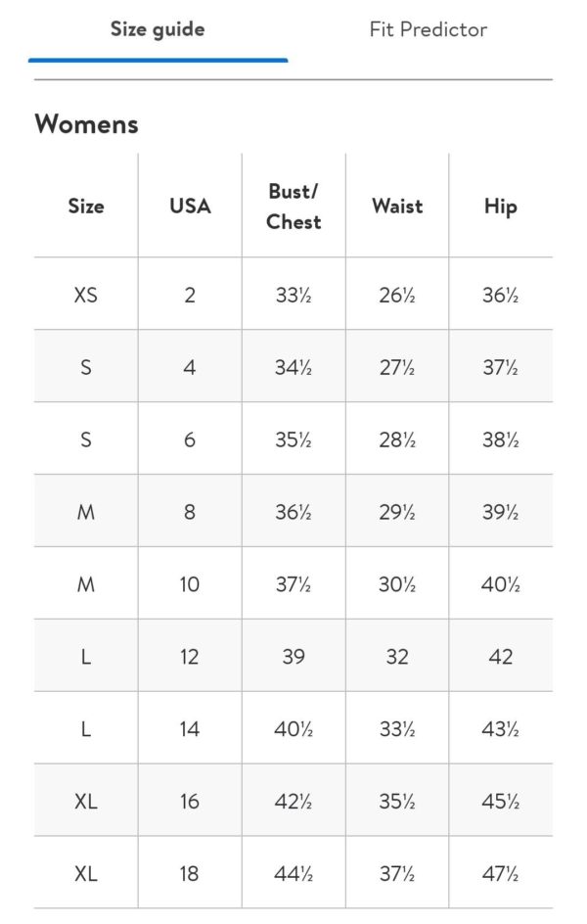Click the Bust/Chest column header
The height and width of the screenshot is (924, 587).
(293, 207)
